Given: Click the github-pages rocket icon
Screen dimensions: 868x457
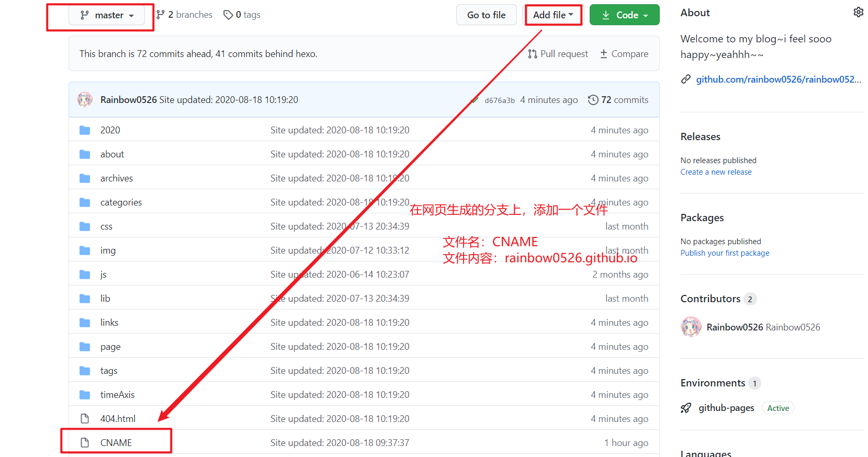Looking at the screenshot, I should pos(686,408).
